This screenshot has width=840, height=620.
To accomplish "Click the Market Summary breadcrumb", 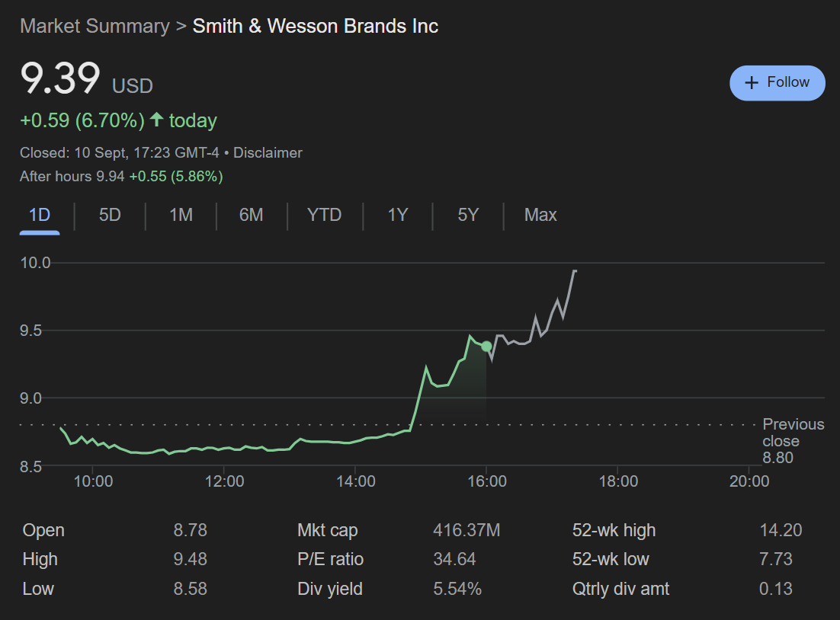I will pyautogui.click(x=95, y=26).
